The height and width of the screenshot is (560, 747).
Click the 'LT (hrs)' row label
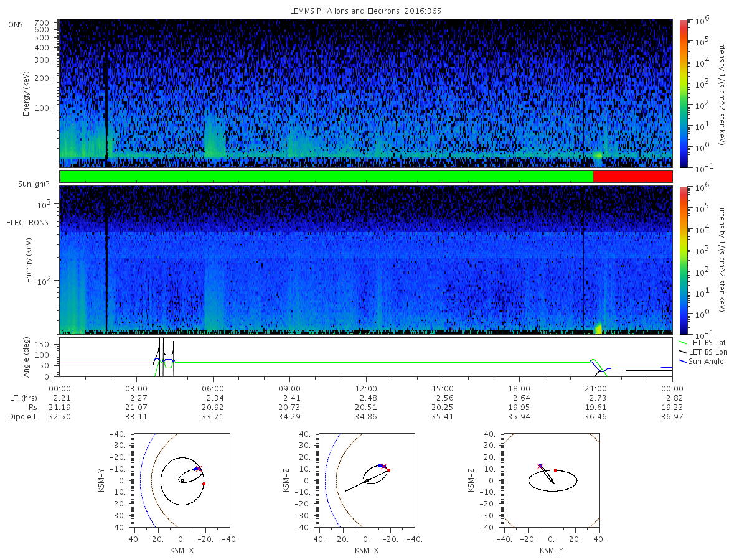tap(23, 398)
